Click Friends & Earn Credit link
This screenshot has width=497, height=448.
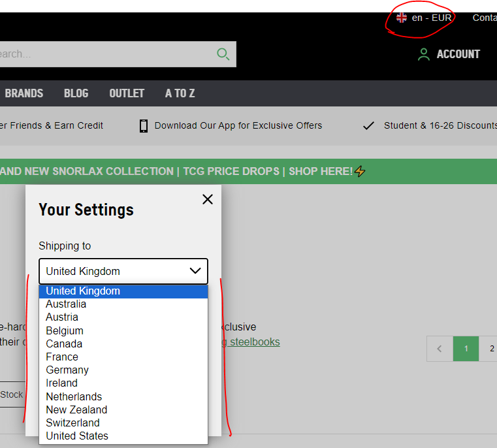pyautogui.click(x=52, y=125)
